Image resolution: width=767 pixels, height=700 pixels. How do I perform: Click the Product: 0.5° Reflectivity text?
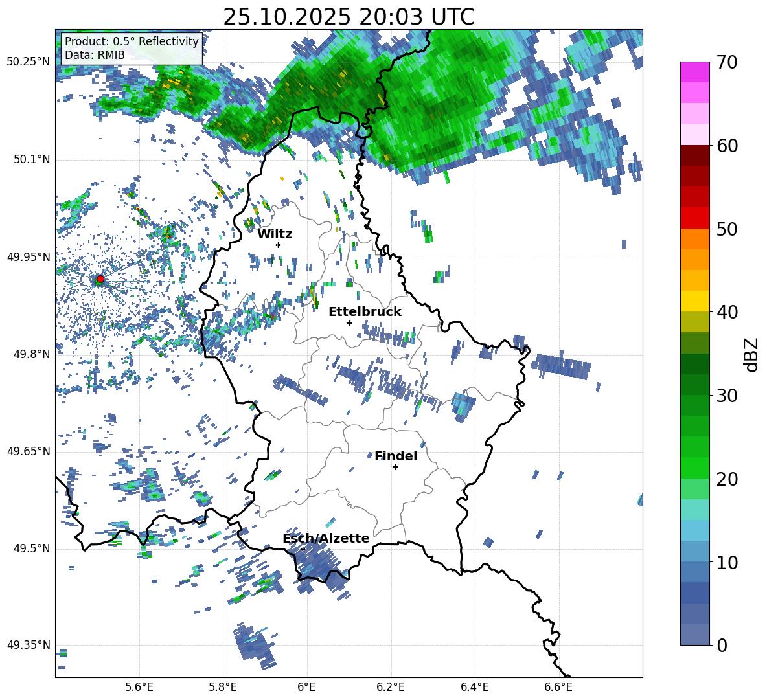(132, 41)
